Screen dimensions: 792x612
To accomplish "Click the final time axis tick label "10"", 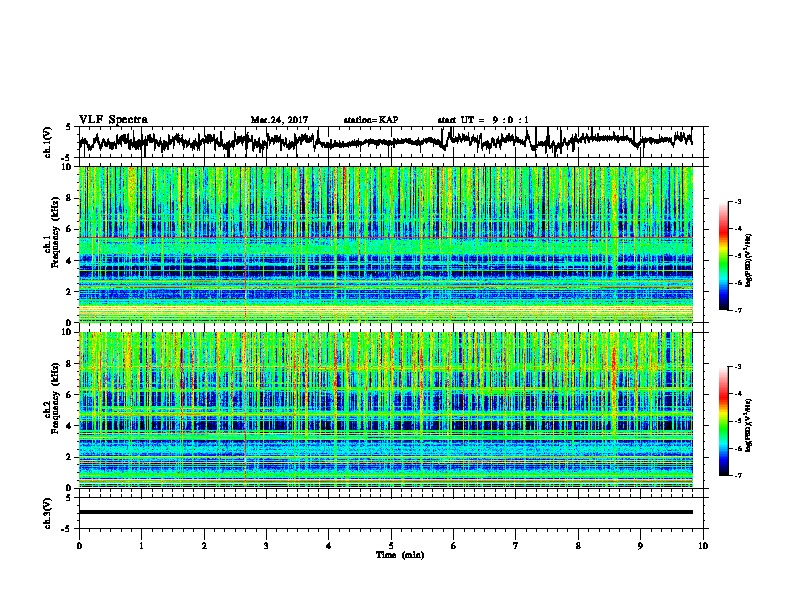I will click(x=703, y=546).
